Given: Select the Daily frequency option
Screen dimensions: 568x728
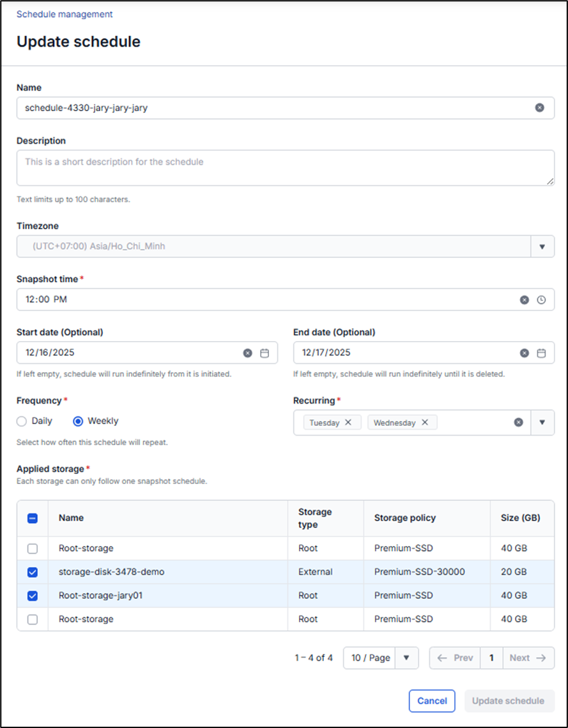Looking at the screenshot, I should click(22, 421).
